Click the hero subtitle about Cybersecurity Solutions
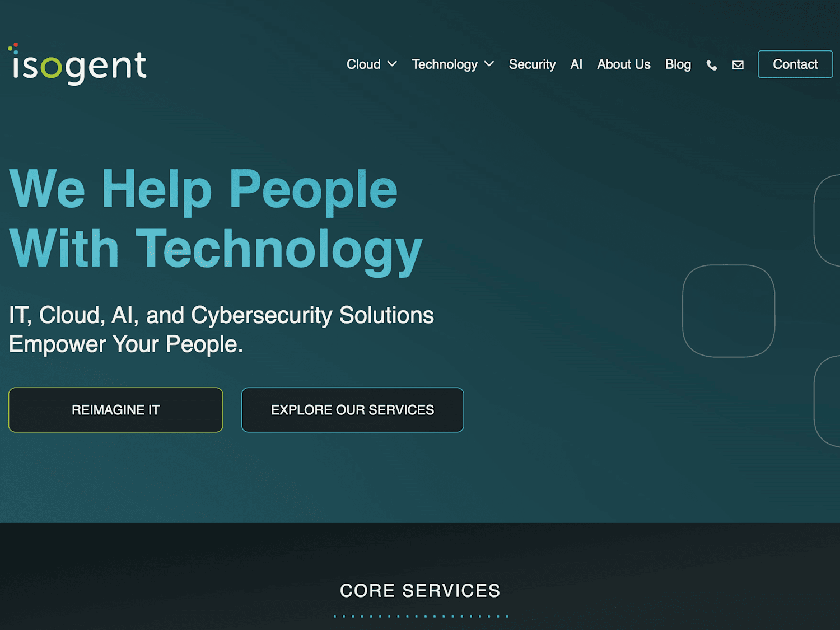Viewport: 840px width, 630px height. (x=221, y=329)
